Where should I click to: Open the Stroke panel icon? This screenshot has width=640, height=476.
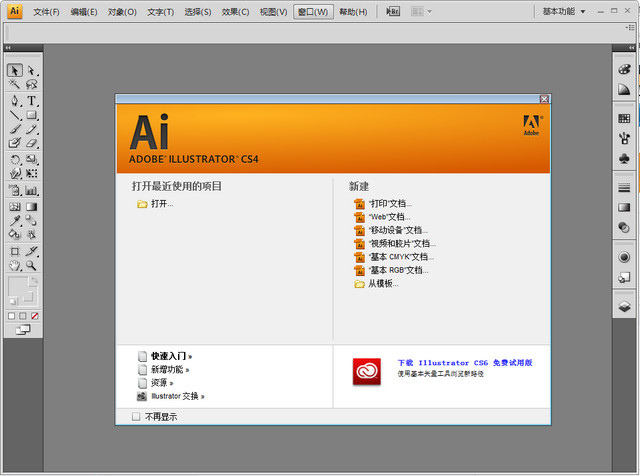(x=624, y=187)
